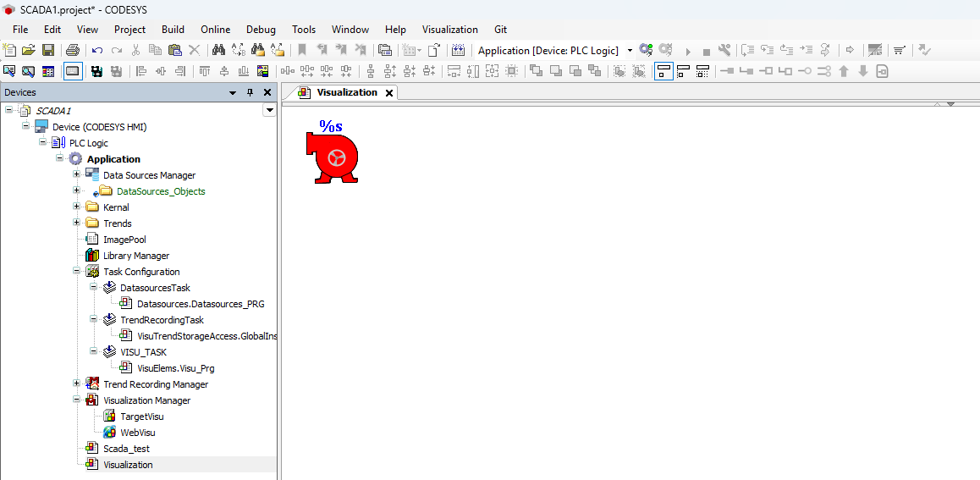The height and width of the screenshot is (480, 980).
Task: Toggle the third dotted layout view button
Action: click(x=702, y=71)
